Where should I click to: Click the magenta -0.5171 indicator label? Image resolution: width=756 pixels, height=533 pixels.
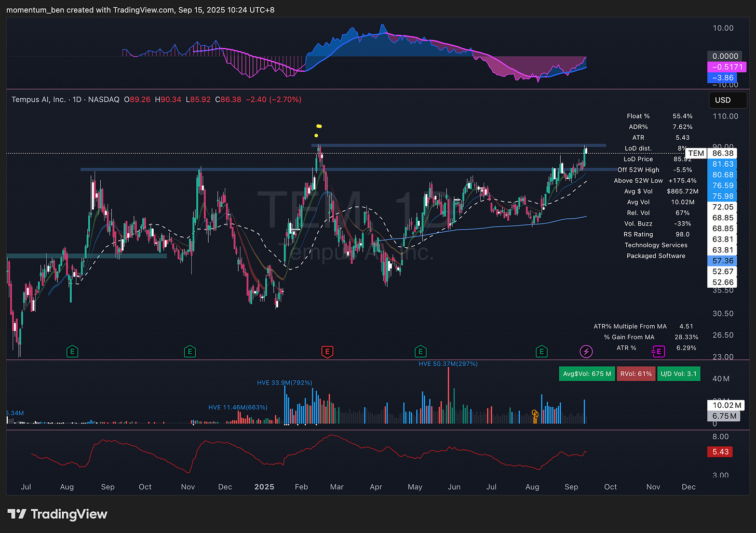coord(727,67)
